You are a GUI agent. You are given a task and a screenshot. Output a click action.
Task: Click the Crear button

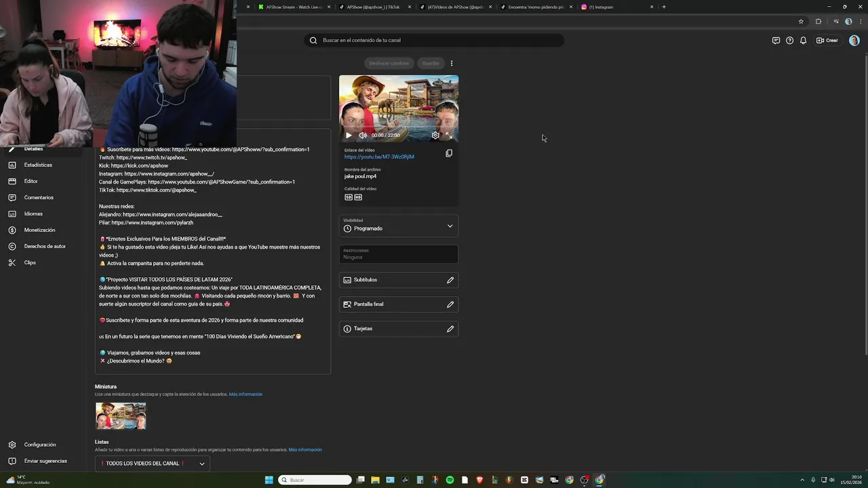pos(827,41)
